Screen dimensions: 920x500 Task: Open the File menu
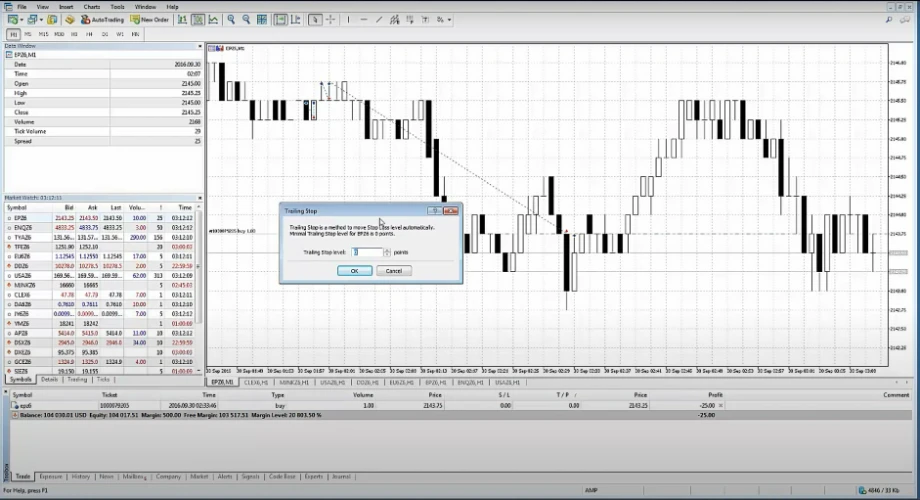pos(22,7)
